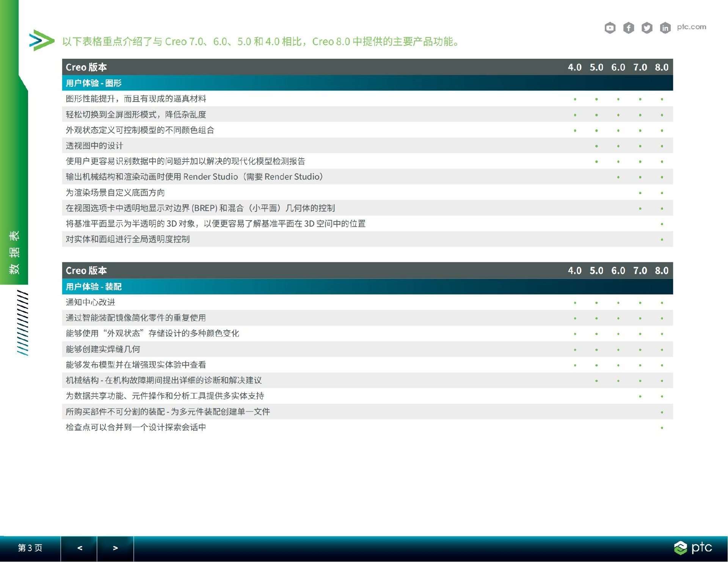
Task: Click row 能够使用“外观状态”存储设计的多种颜色变化
Action: point(367,333)
